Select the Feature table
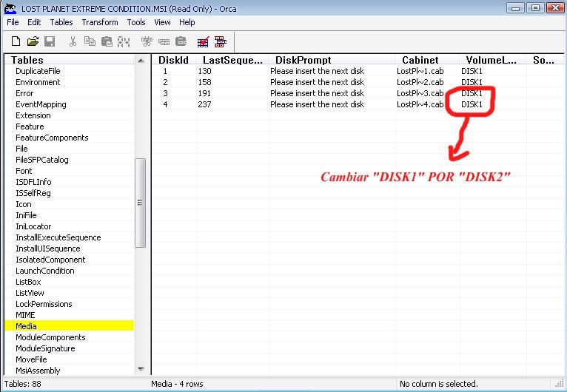 coord(30,126)
